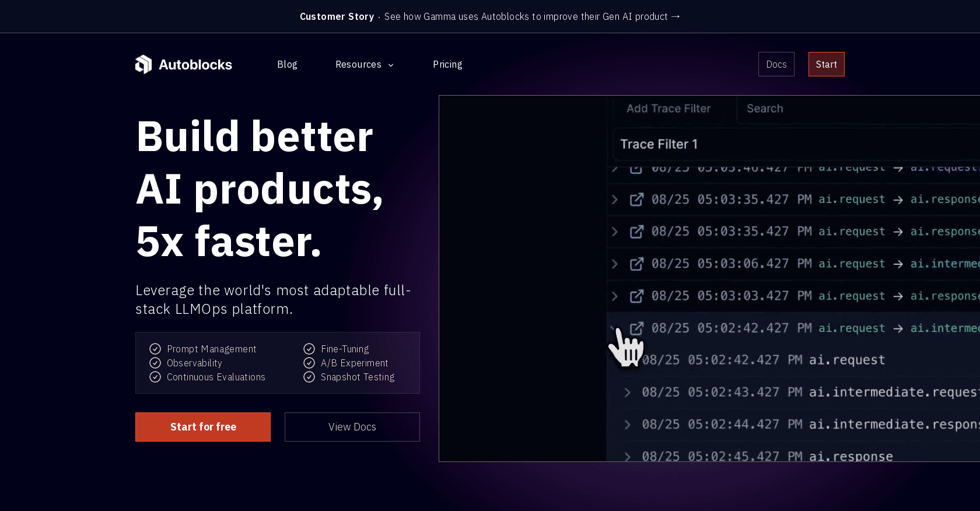Click the View Docs button

pos(352,427)
